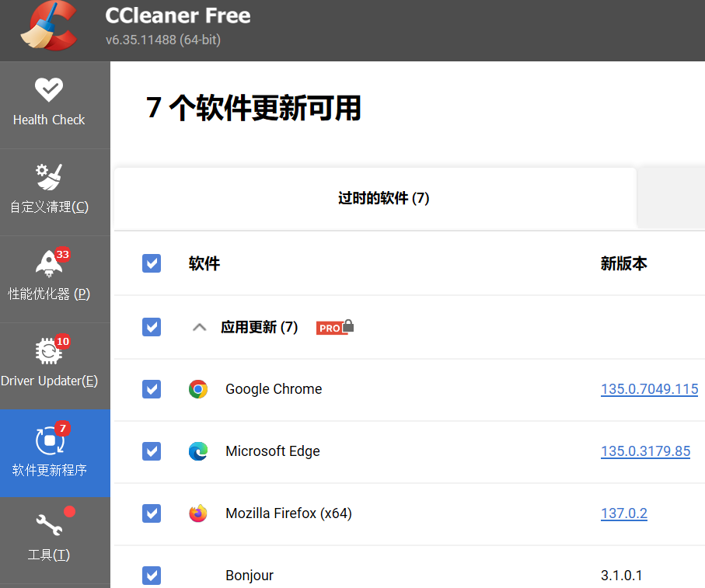Click the 7 个软件更新可用 heading
This screenshot has height=588, width=705.
click(253, 108)
